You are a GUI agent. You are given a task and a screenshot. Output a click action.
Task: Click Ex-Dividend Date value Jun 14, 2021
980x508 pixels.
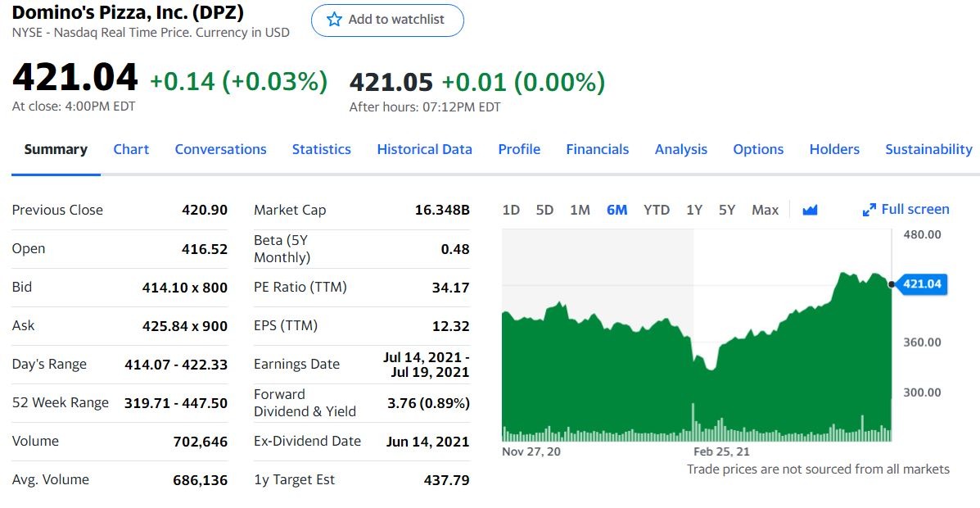click(x=427, y=442)
